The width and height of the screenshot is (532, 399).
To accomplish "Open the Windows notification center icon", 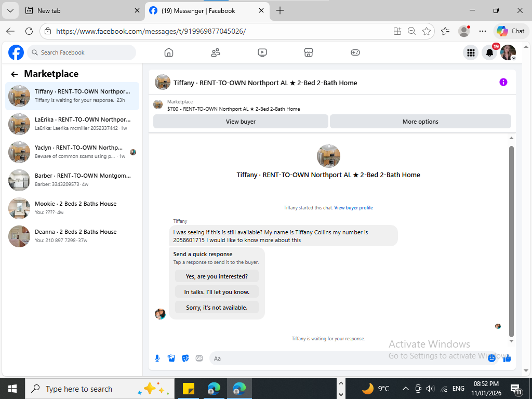I will tap(517, 389).
